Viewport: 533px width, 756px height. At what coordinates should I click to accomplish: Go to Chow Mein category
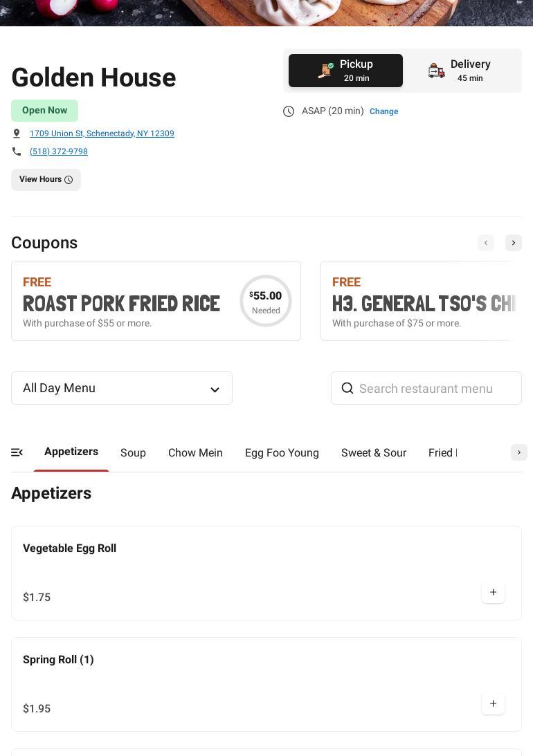click(x=195, y=453)
